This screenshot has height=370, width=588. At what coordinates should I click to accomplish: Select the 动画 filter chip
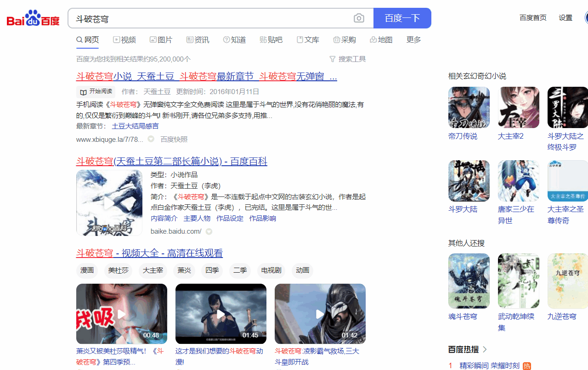(x=303, y=270)
